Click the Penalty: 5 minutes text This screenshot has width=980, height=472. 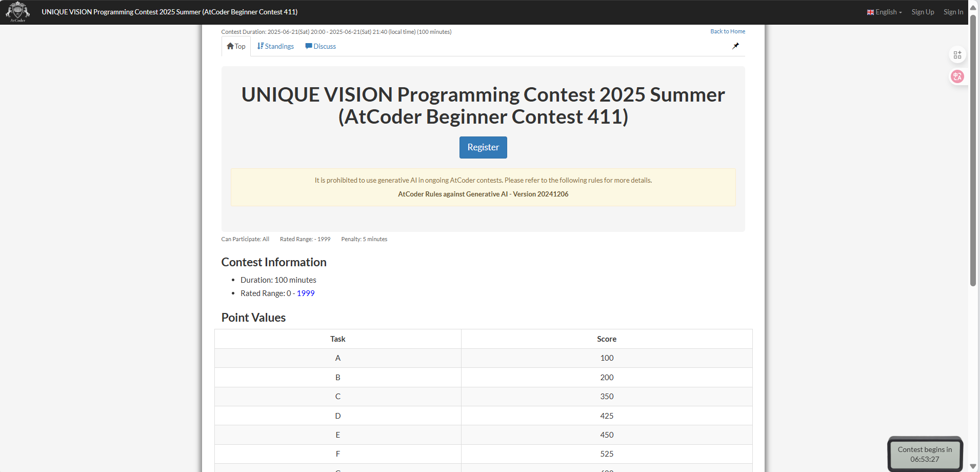tap(364, 239)
